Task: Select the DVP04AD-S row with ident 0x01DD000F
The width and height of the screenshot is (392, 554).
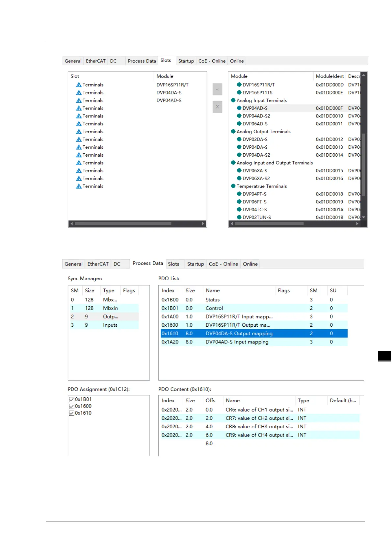Action: pos(295,108)
